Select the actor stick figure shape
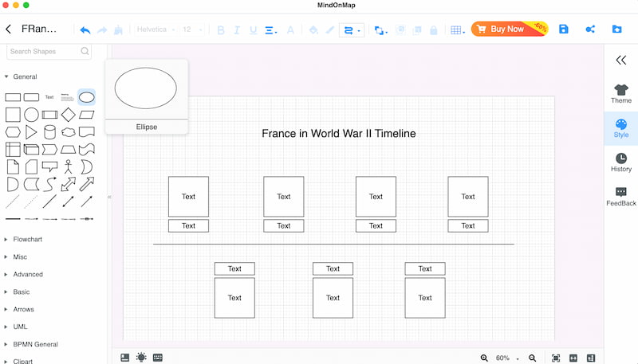 tap(68, 166)
